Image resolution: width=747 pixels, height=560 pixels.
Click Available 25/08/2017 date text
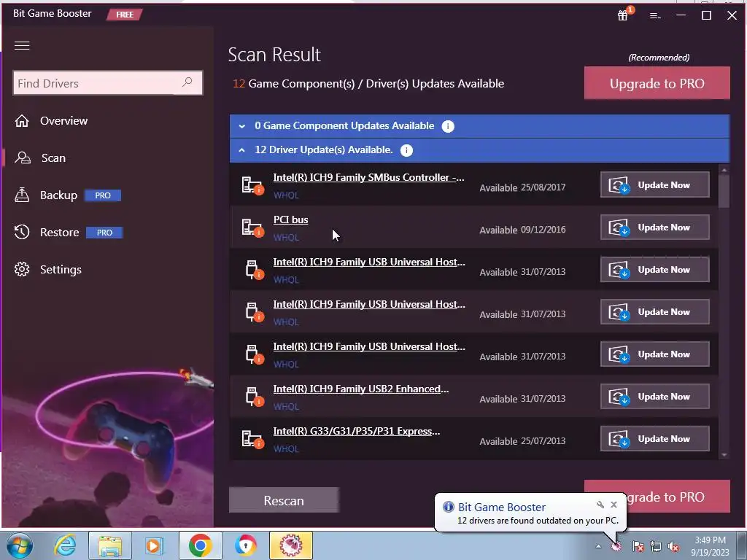point(522,187)
